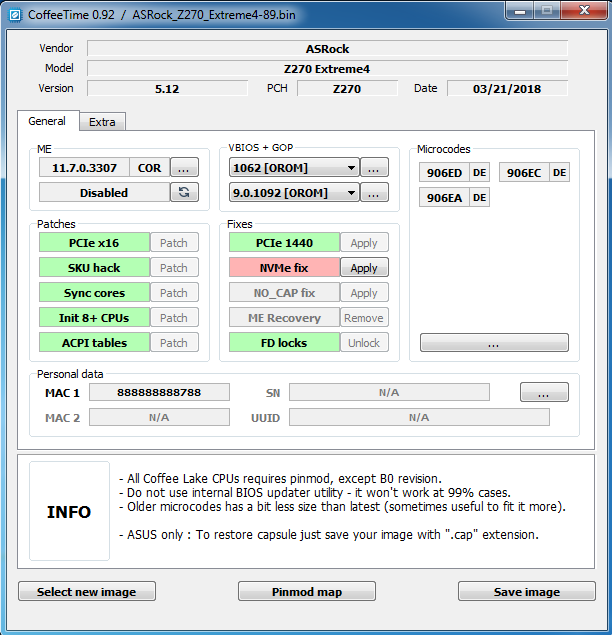Screen dimensions: 612x635
Task: Click the Sync cores patch label
Action: tap(94, 293)
